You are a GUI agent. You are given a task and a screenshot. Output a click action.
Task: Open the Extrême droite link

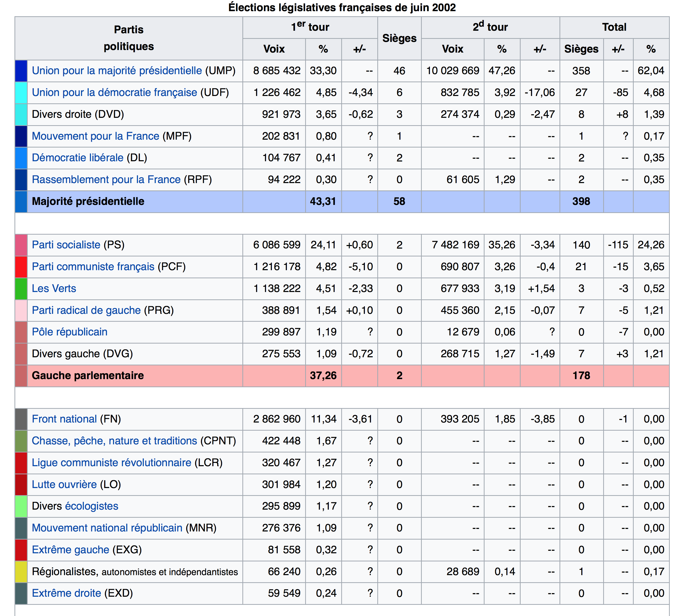pos(66,593)
